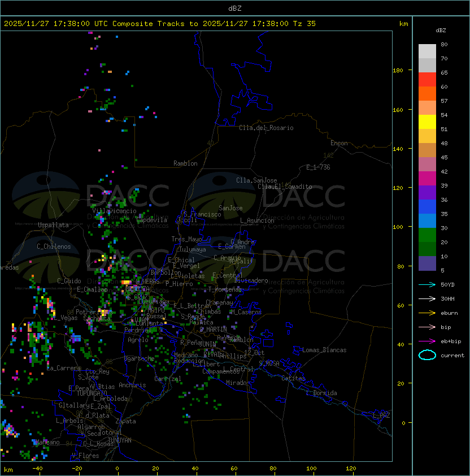Select the dark orange swatch below red
This screenshot has height=476, width=470.
427,93
